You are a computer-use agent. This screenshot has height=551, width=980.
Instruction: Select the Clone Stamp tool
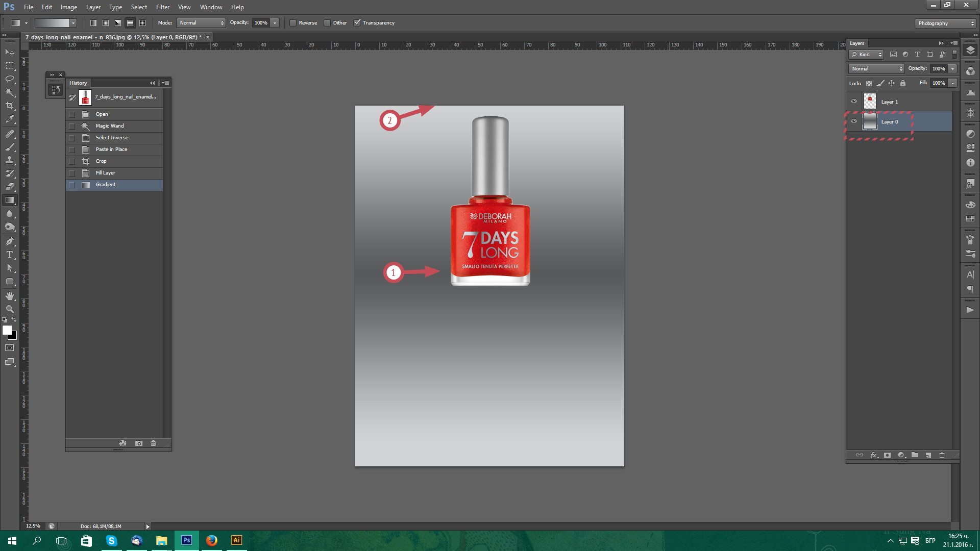(10, 160)
